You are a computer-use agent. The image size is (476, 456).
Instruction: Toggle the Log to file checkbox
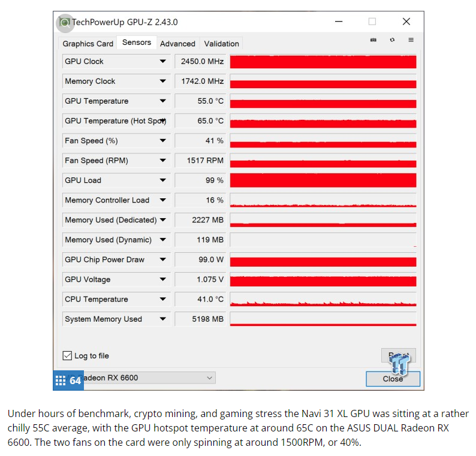(x=67, y=355)
